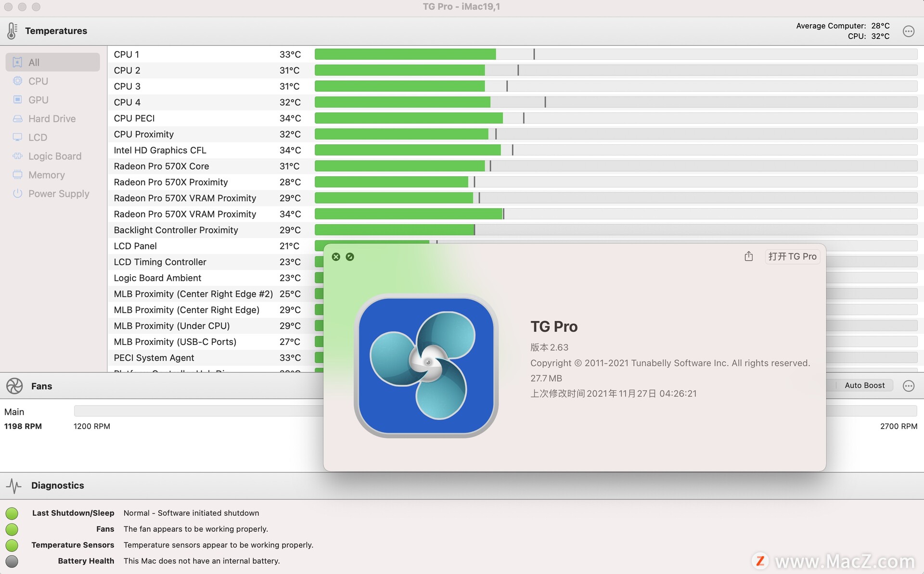Image resolution: width=924 pixels, height=574 pixels.
Task: Select the All category in the sidebar
Action: pos(52,62)
